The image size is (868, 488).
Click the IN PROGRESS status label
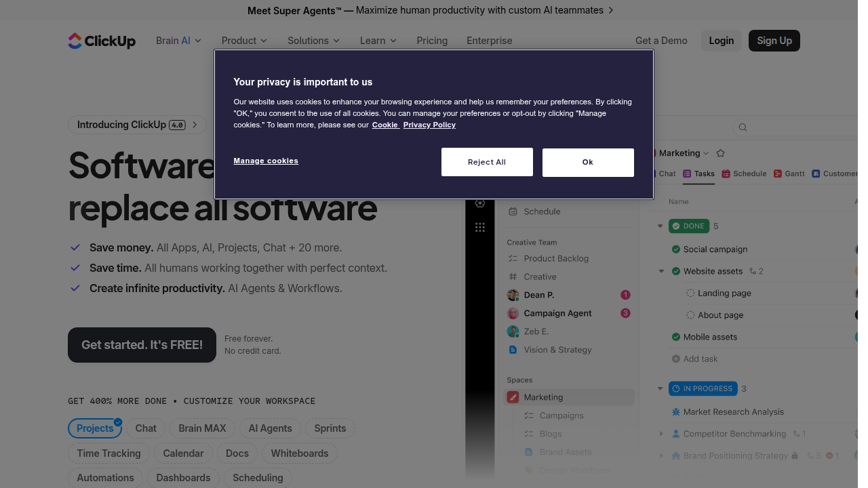(703, 388)
